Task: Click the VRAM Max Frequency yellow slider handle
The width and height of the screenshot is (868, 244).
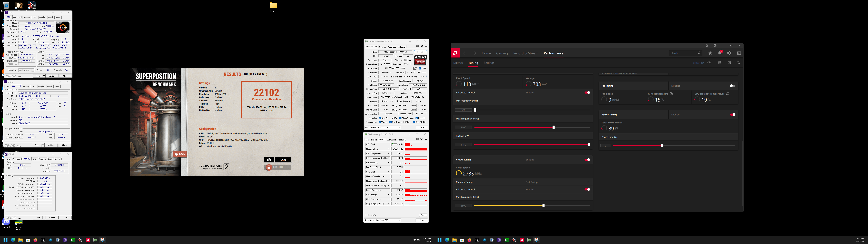Action: 544,206
